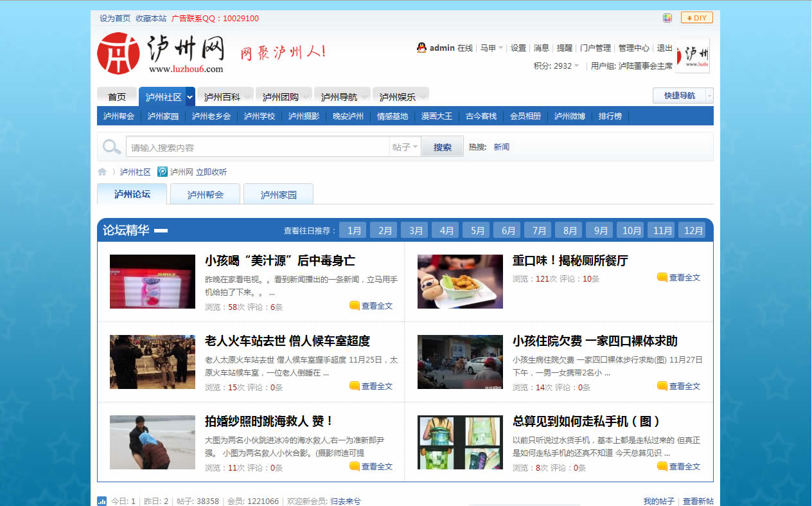Click thumbnail of the 老人火车站去世 post

pyautogui.click(x=152, y=362)
